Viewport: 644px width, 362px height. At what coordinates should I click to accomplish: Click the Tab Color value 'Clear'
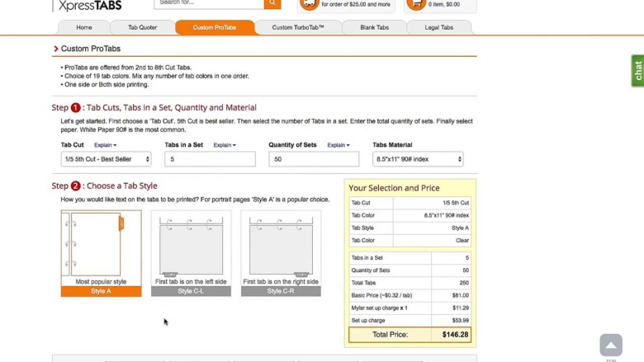coord(462,240)
